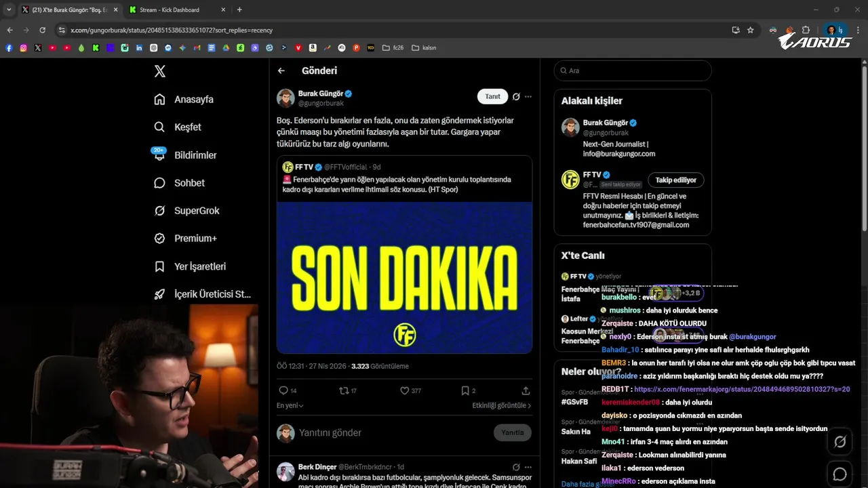This screenshot has height=488, width=868.
Task: Click the Yanıtla reply button
Action: point(512,432)
